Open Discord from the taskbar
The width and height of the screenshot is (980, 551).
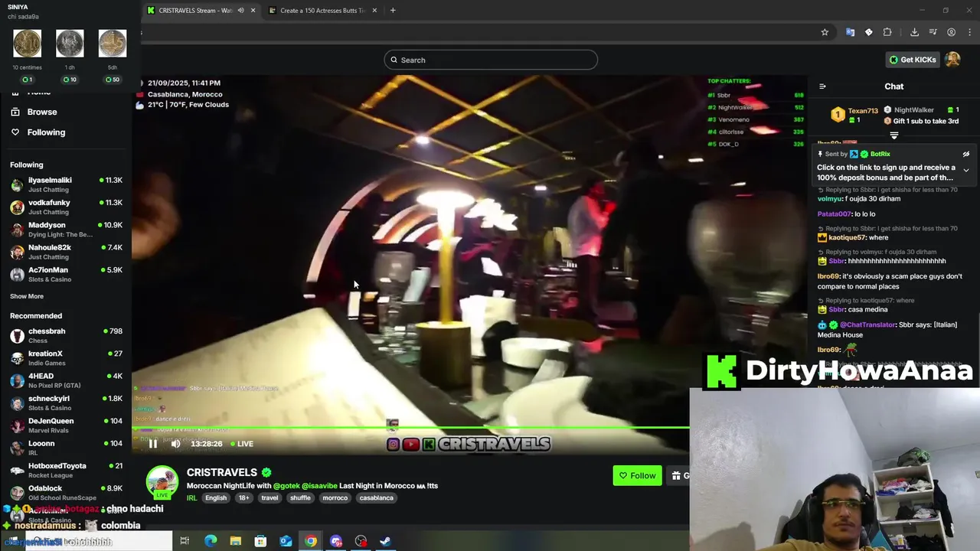336,541
